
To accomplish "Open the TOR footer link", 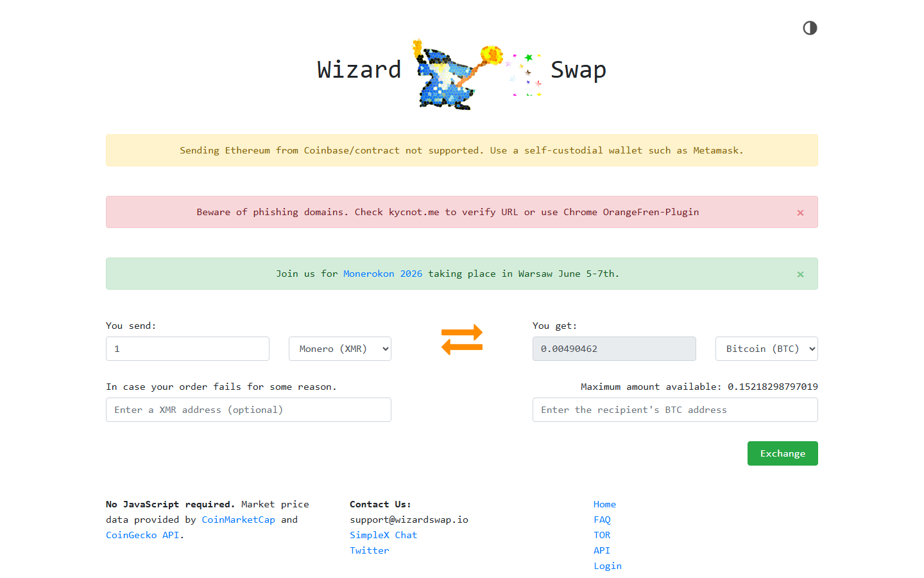I will pos(602,535).
